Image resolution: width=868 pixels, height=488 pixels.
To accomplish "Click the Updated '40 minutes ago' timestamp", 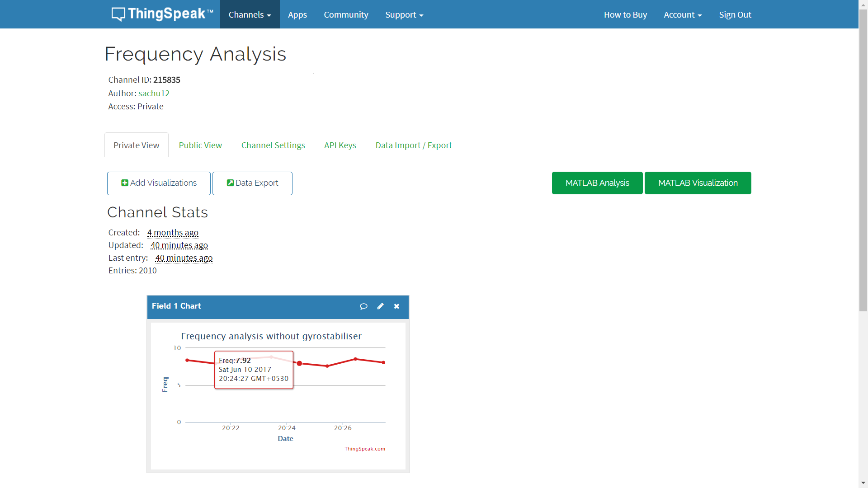I will (x=179, y=245).
